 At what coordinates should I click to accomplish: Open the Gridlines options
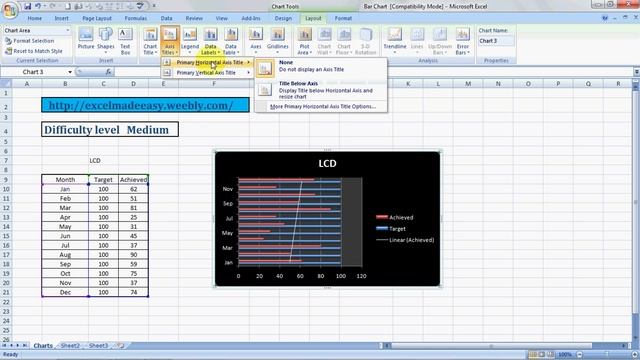[x=278, y=41]
